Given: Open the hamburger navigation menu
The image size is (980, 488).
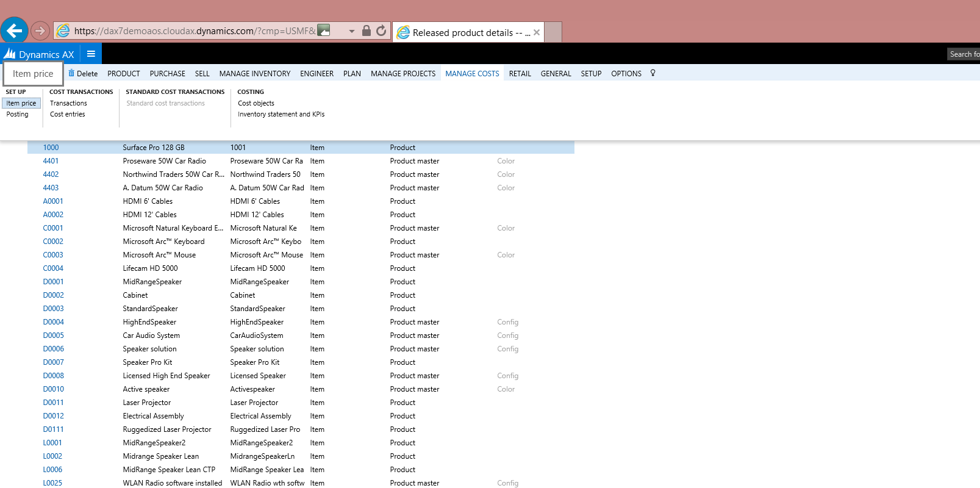Looking at the screenshot, I should [x=91, y=54].
